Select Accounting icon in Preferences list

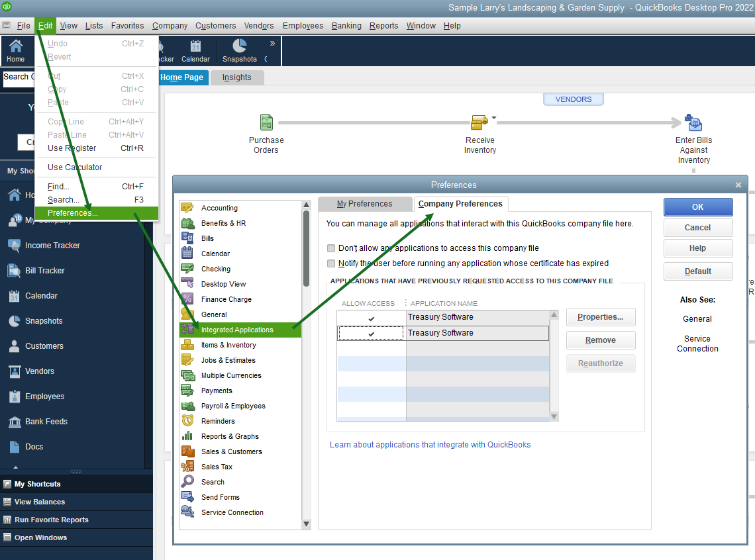pyautogui.click(x=187, y=208)
